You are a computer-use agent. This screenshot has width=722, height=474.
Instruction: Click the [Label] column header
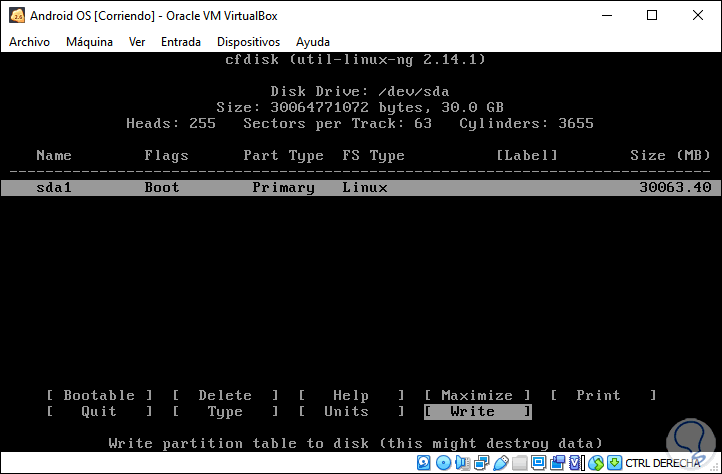[x=527, y=156]
